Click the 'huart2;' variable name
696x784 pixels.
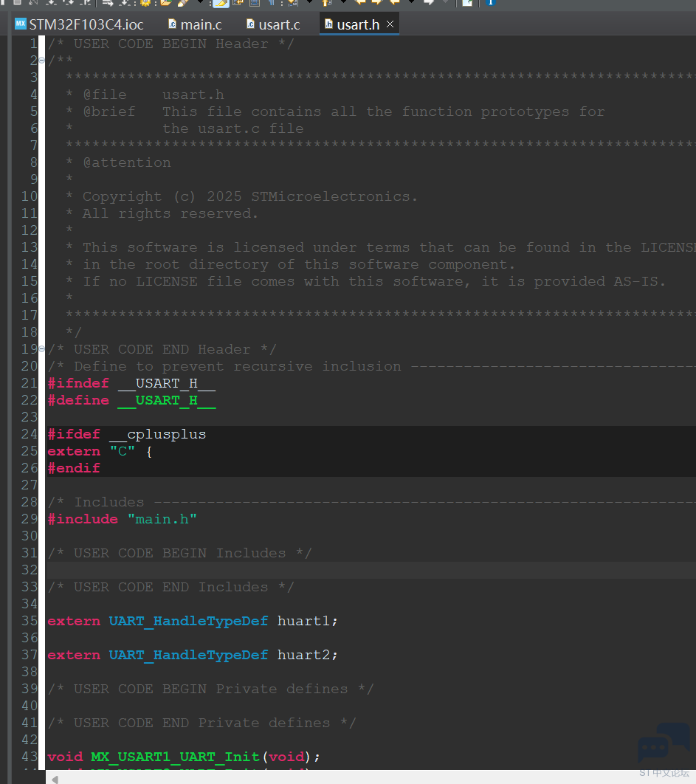[308, 656]
